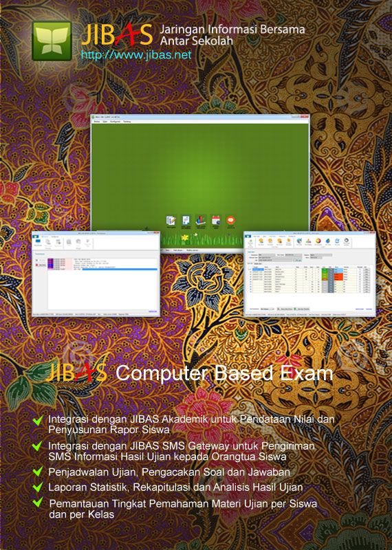Click the green butterfly JIBAS logo

pos(52,41)
